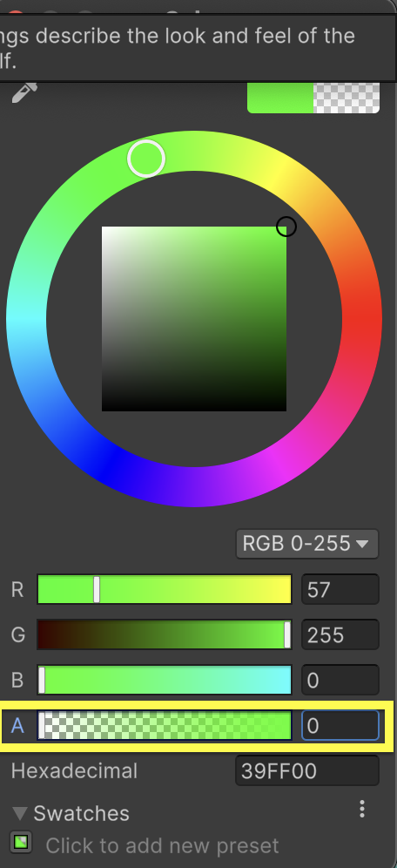The height and width of the screenshot is (868, 397).
Task: Focus the Hexadecimal field with 39FF00
Action: coord(306,770)
